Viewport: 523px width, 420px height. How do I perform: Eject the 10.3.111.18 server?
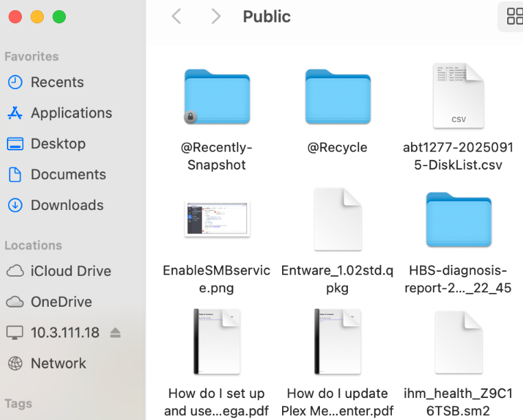(x=115, y=333)
